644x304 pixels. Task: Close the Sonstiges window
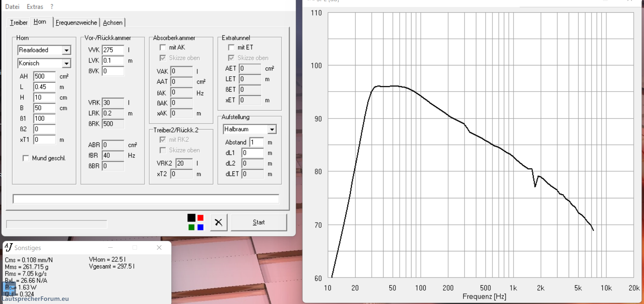tap(159, 247)
